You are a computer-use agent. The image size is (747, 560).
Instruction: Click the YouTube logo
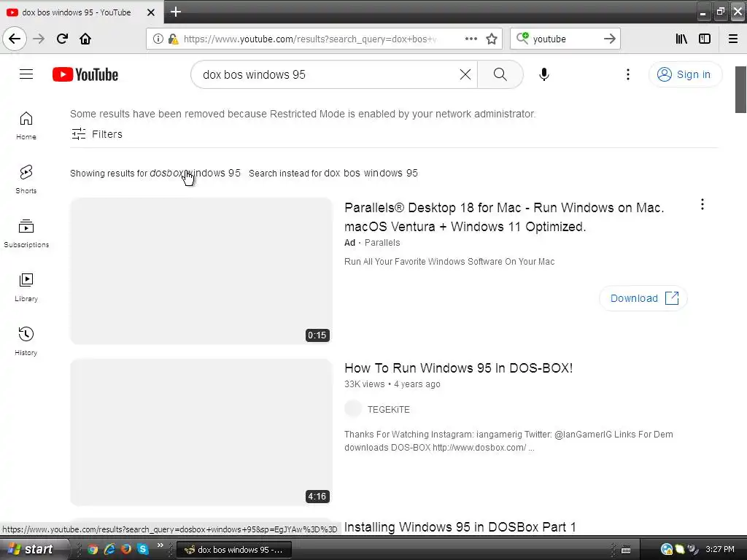pyautogui.click(x=85, y=74)
